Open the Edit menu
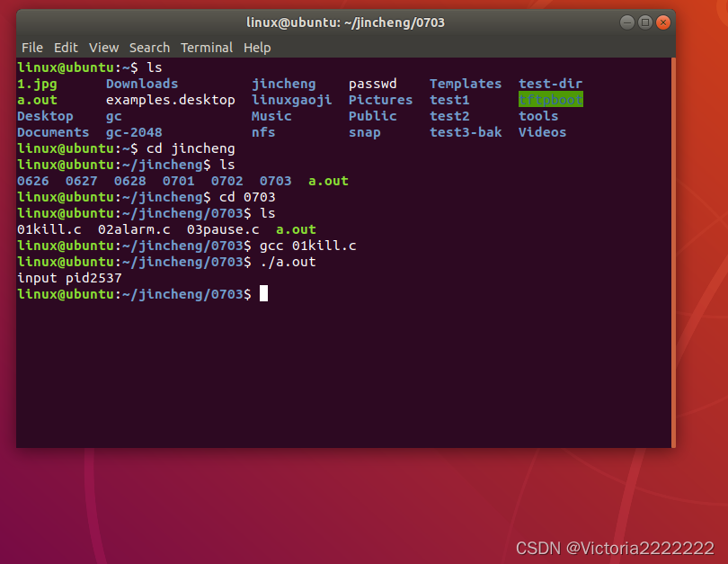This screenshot has width=728, height=564. pyautogui.click(x=65, y=48)
